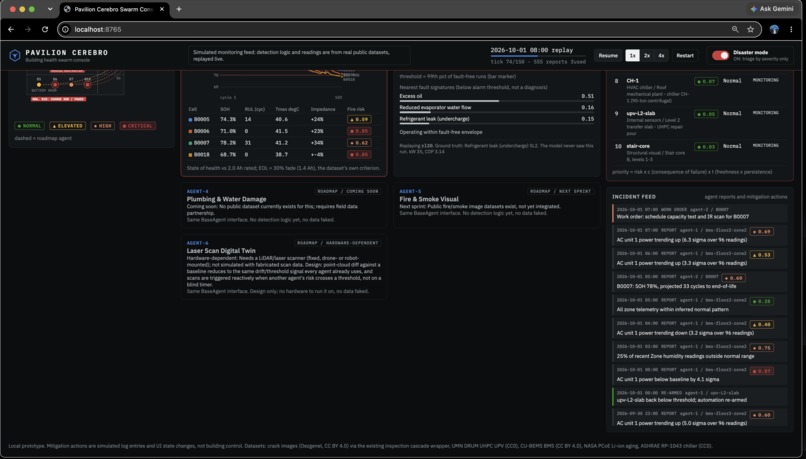The width and height of the screenshot is (806, 459).
Task: Open a new browser tab with the plus icon
Action: 179,9
